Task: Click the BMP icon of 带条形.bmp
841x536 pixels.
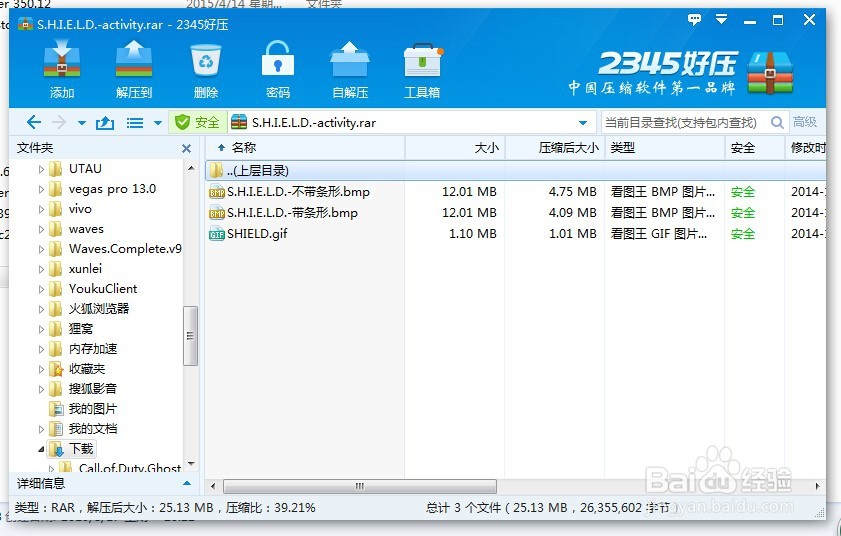Action: [217, 213]
